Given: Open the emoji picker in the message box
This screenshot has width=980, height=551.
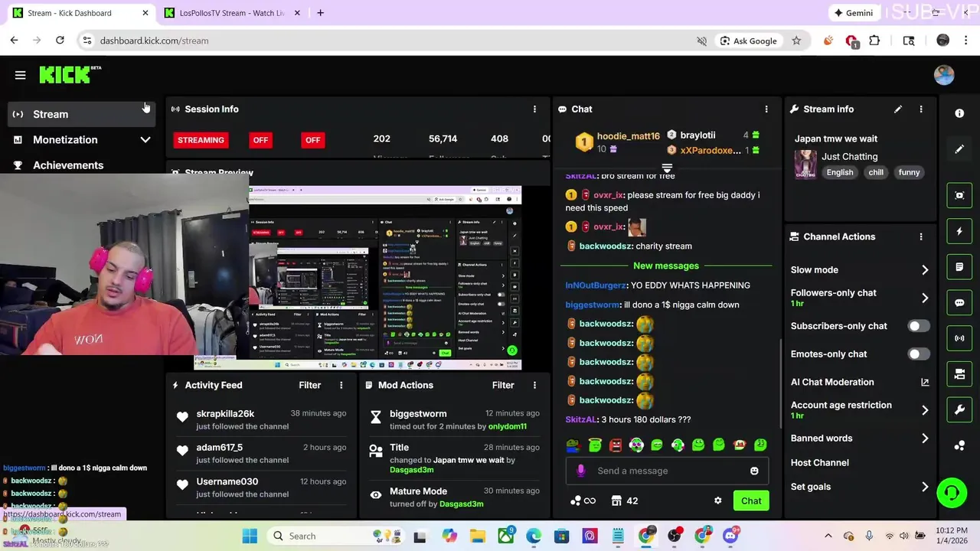Looking at the screenshot, I should click(754, 471).
